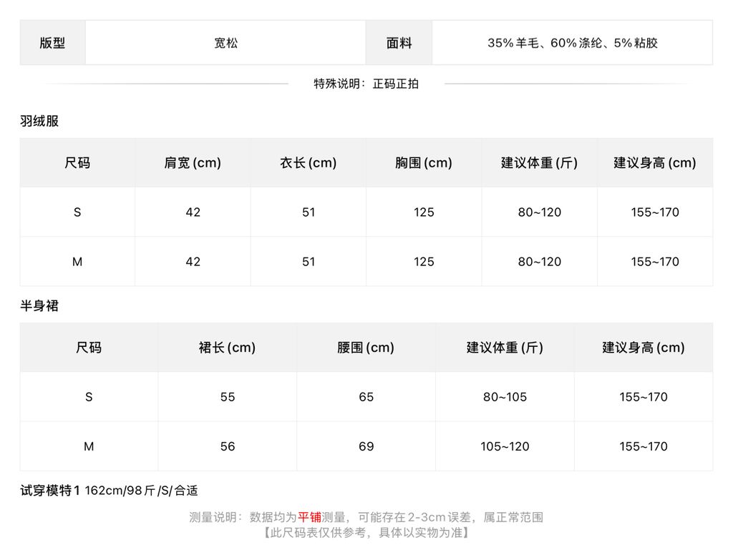The width and height of the screenshot is (733, 560).
Task: Click the 胸围 (cm) column header
Action: tap(424, 162)
